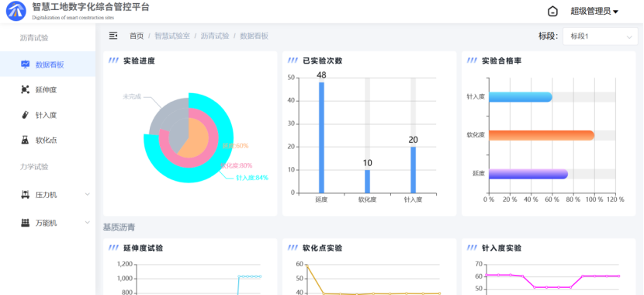
Task: Click the 软化度 bar showing 10
Action: [367, 181]
